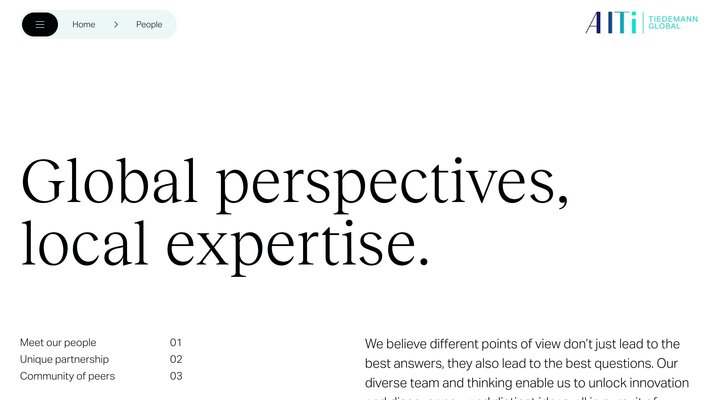Click section number 03

point(176,376)
